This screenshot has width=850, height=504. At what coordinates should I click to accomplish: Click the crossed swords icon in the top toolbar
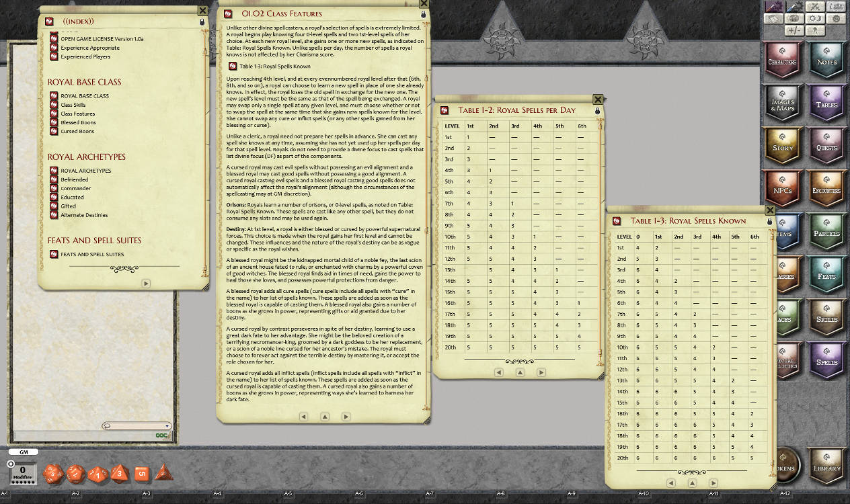(x=814, y=7)
